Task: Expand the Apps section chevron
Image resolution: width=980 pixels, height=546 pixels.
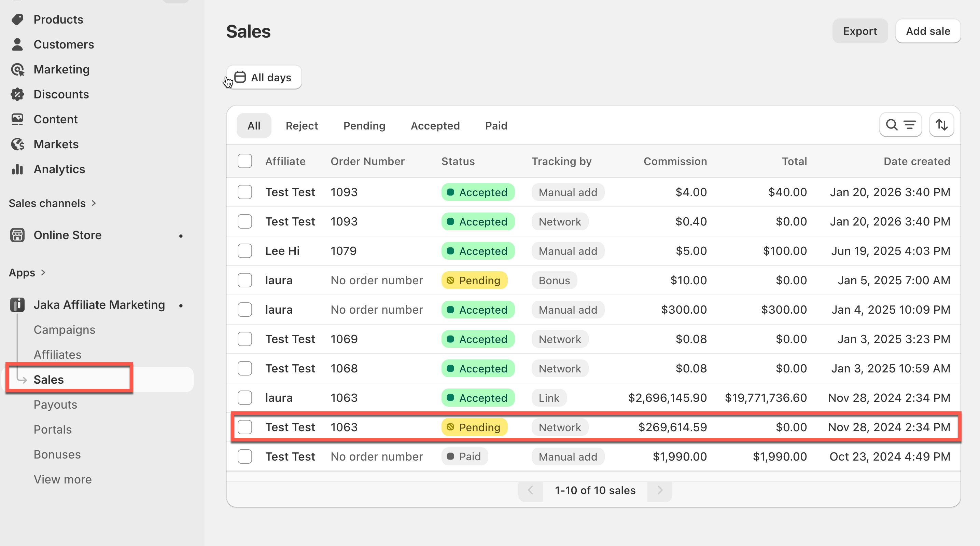Action: (x=43, y=273)
